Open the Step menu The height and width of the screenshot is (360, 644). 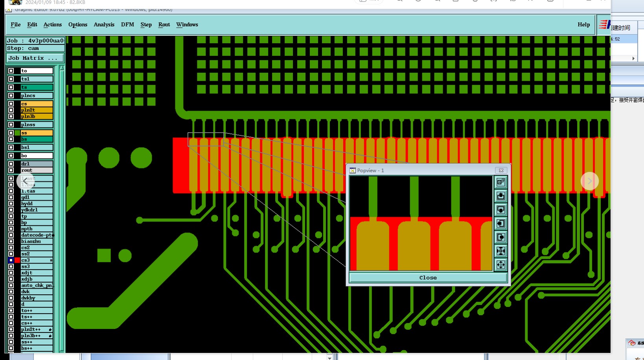pyautogui.click(x=146, y=24)
